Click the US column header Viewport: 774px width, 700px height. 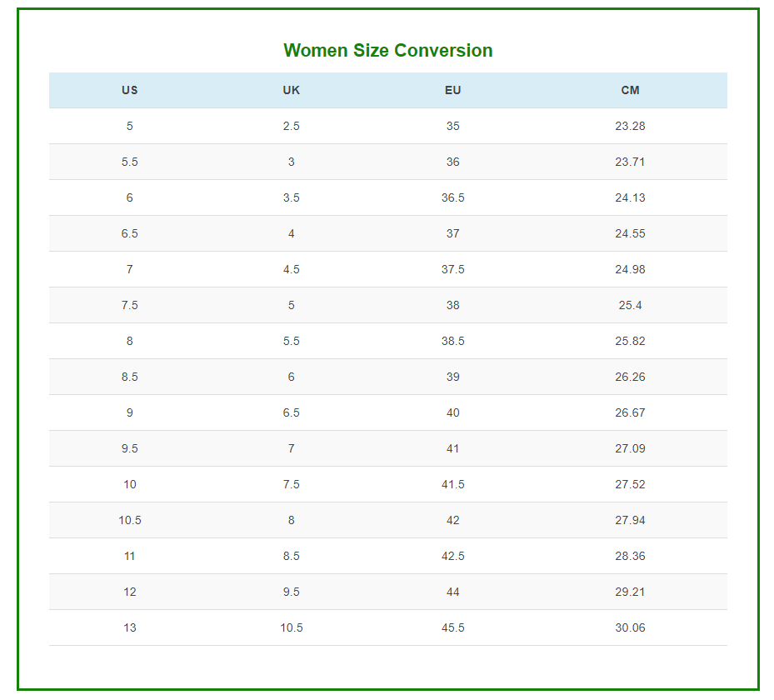(130, 90)
